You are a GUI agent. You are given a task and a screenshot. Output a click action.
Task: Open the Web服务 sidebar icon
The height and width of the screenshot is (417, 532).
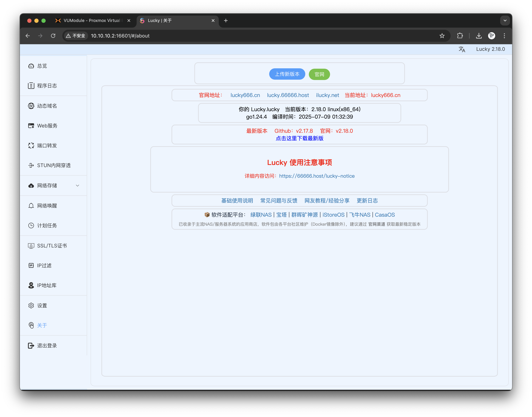[x=31, y=126]
